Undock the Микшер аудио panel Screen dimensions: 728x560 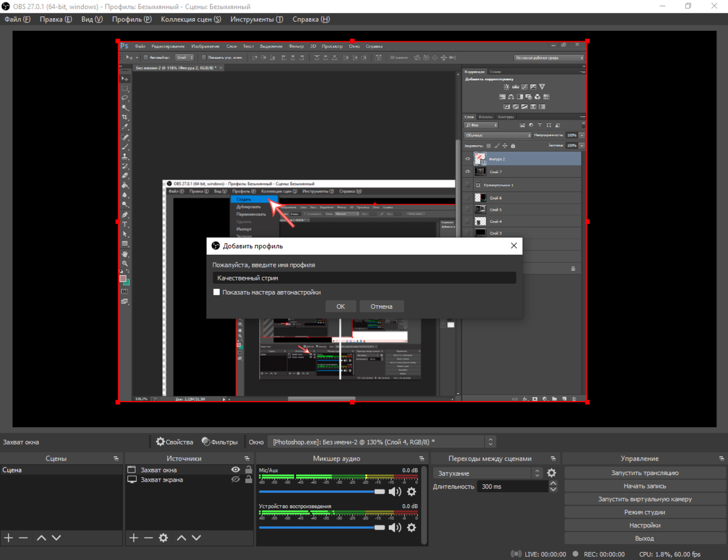[x=421, y=459]
